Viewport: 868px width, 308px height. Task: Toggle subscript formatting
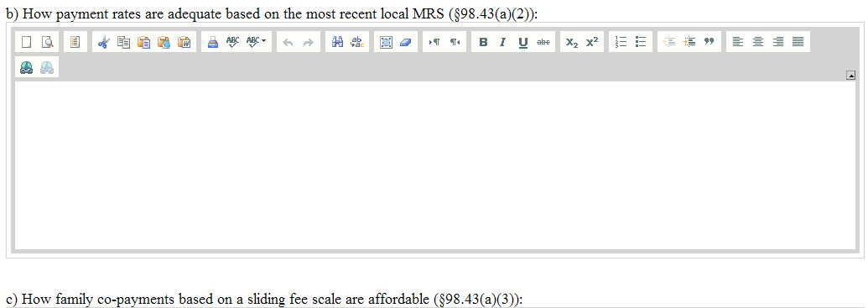572,42
